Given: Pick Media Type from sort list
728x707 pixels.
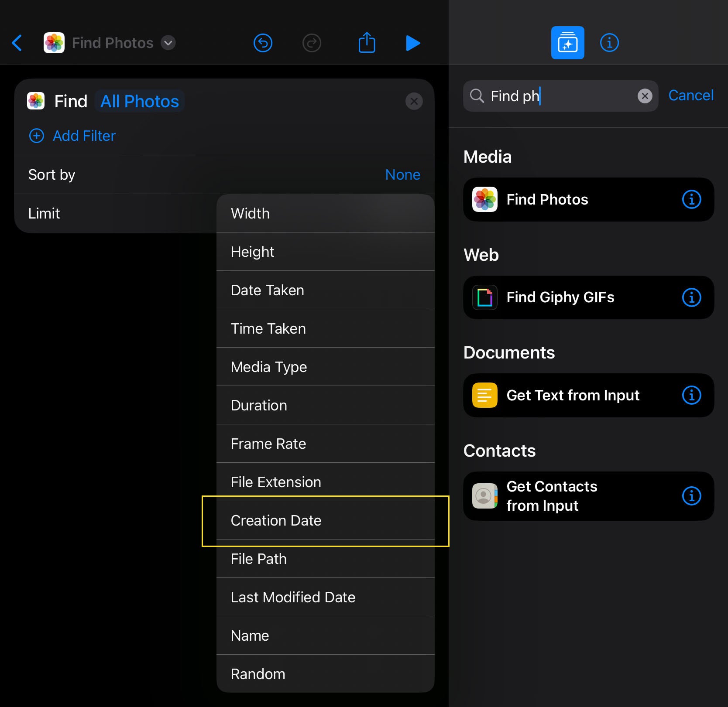Looking at the screenshot, I should [325, 367].
